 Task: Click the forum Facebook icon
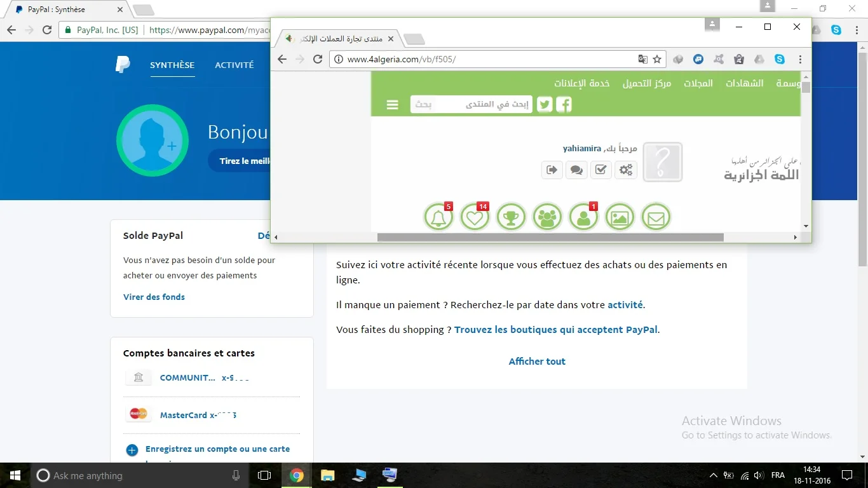564,105
